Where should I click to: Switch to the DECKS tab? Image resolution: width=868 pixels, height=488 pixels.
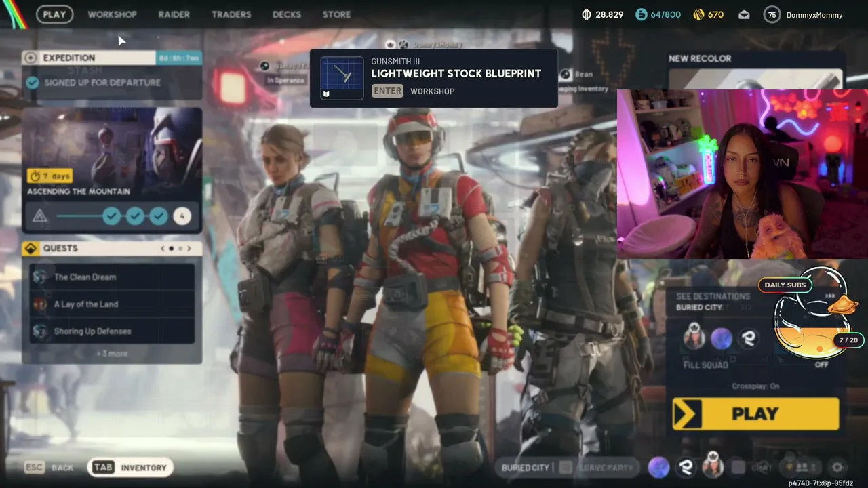point(287,14)
